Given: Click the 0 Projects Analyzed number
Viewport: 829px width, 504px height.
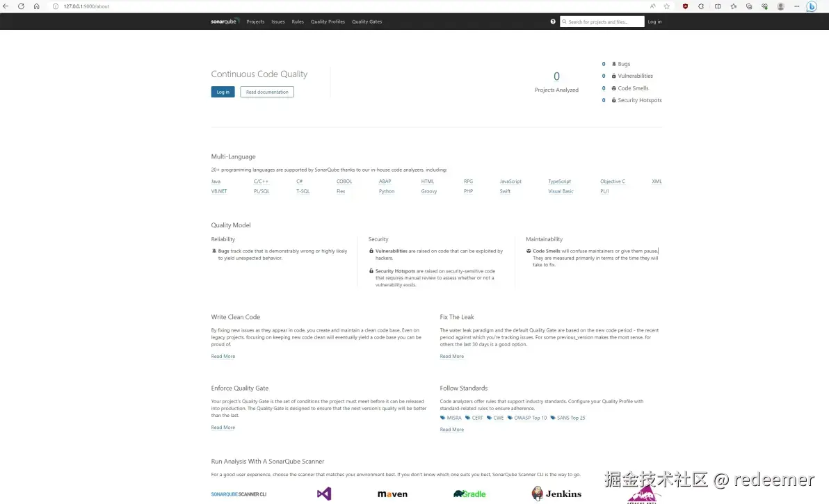Looking at the screenshot, I should (x=556, y=76).
